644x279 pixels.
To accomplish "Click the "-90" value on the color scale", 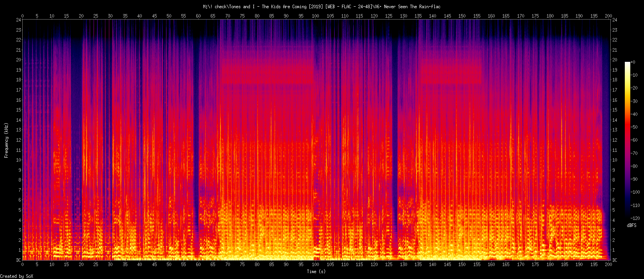I will (635, 179).
